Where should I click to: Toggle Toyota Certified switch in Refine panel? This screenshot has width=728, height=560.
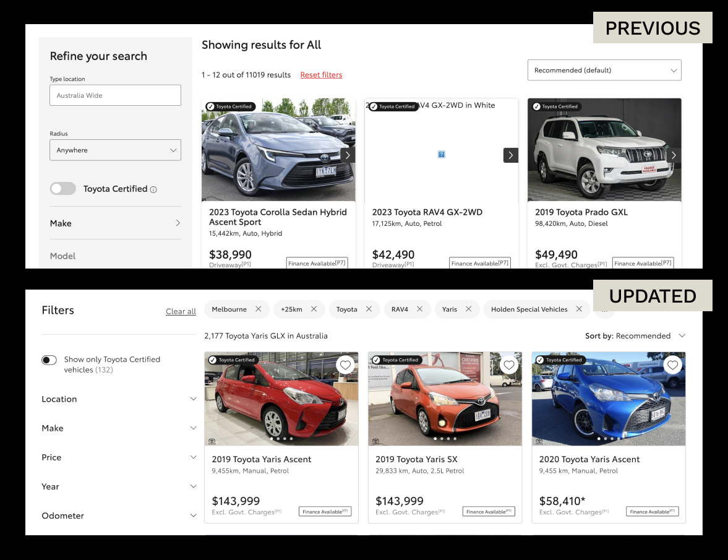(x=62, y=189)
